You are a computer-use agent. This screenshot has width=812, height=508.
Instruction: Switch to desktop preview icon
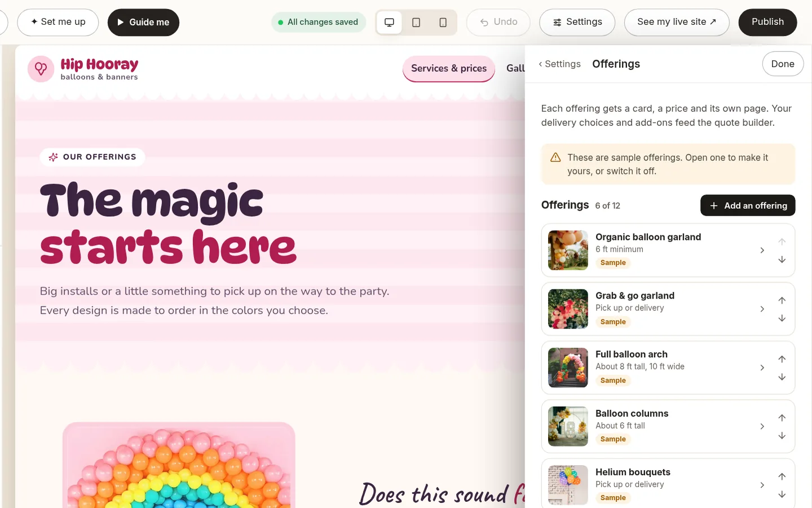click(x=389, y=23)
